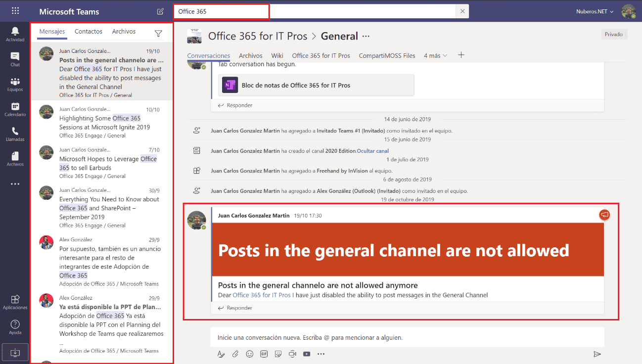This screenshot has height=364, width=642.
Task: Select the Conversaciones channel tab
Action: pos(209,56)
